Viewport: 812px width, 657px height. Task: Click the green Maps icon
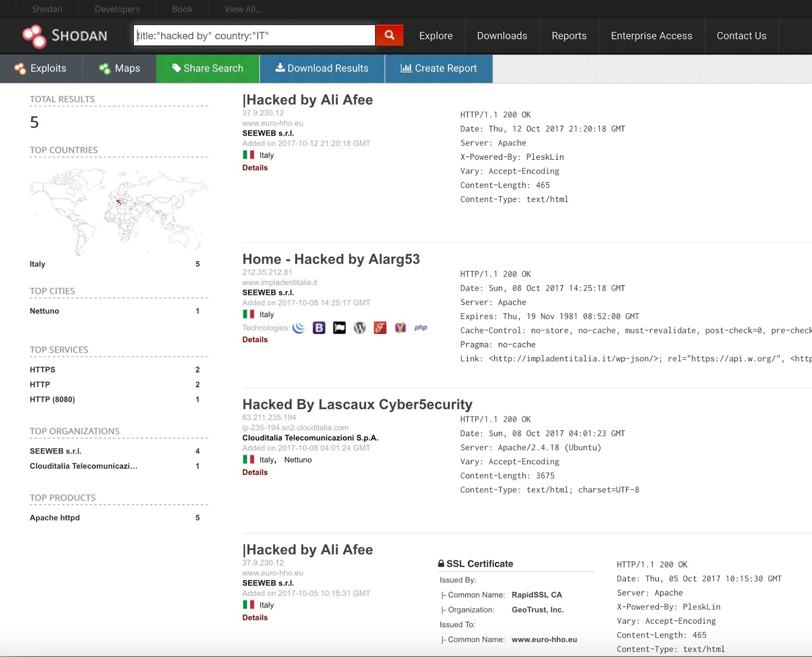105,68
